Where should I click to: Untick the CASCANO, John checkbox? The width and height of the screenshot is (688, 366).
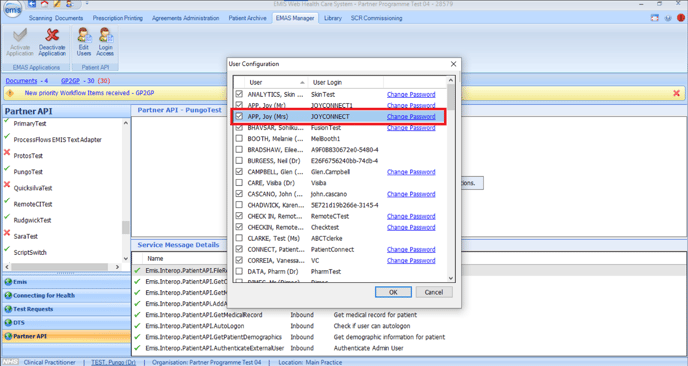pyautogui.click(x=239, y=194)
